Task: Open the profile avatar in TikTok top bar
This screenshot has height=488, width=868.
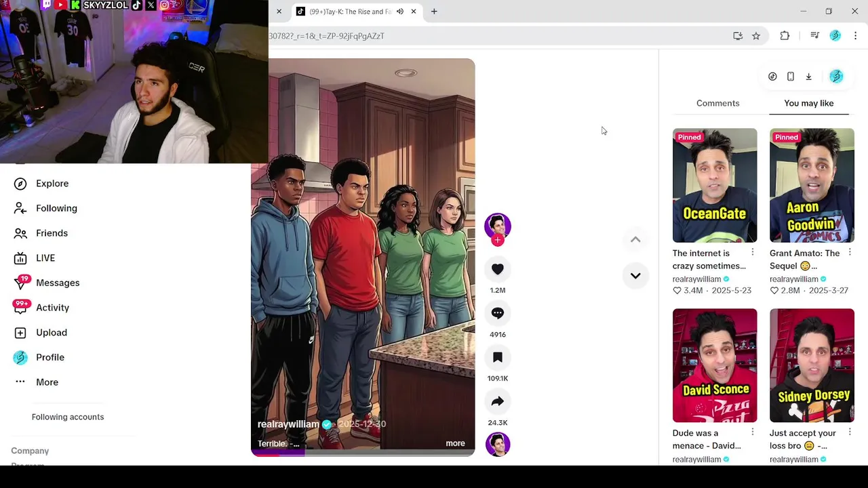Action: click(x=836, y=77)
